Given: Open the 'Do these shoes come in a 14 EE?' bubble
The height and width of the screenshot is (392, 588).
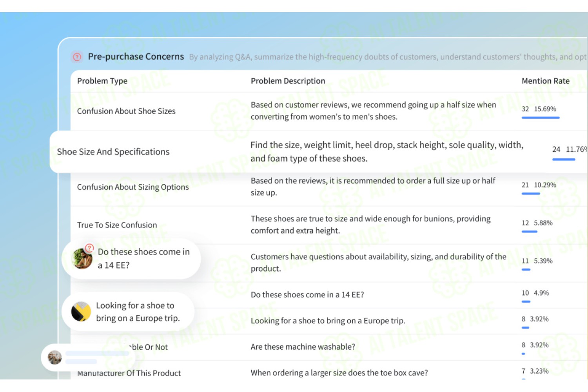Looking at the screenshot, I should coord(131,259).
